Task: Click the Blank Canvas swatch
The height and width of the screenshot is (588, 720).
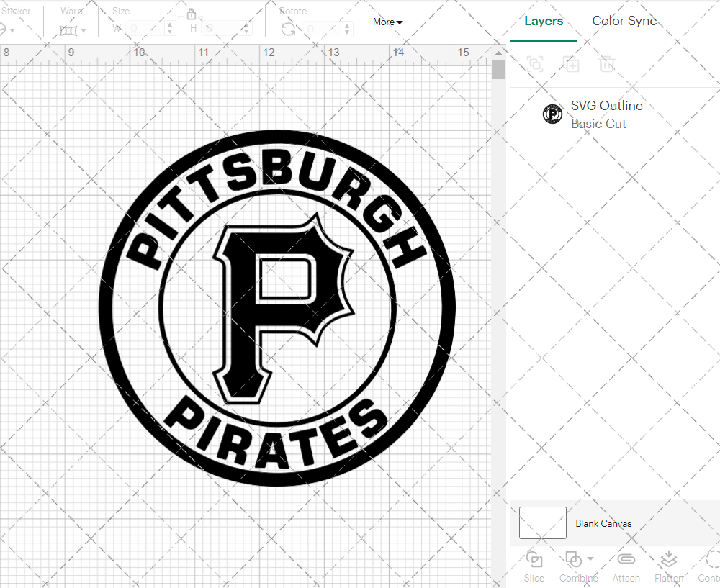Action: tap(542, 523)
